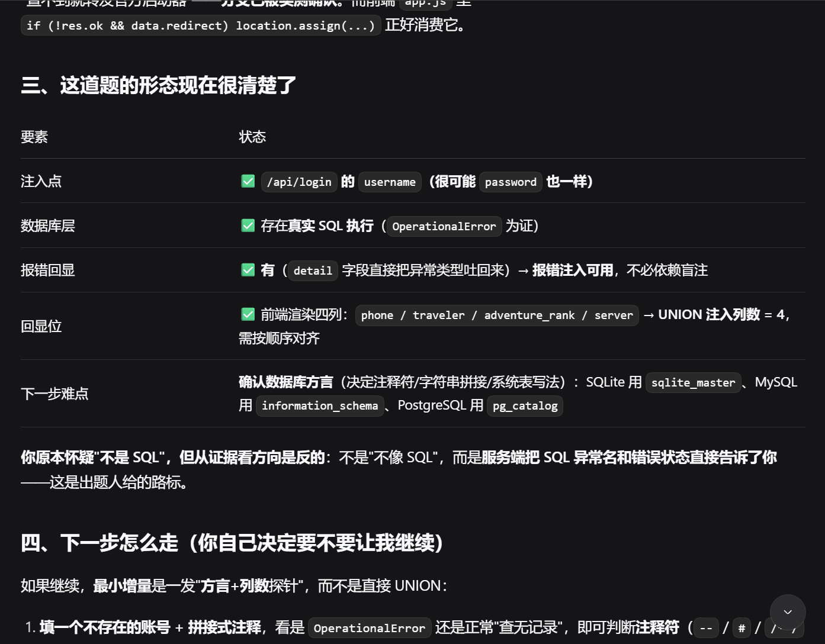This screenshot has width=825, height=644.
Task: Click OperationalError in the 数据库层 row
Action: tap(444, 226)
